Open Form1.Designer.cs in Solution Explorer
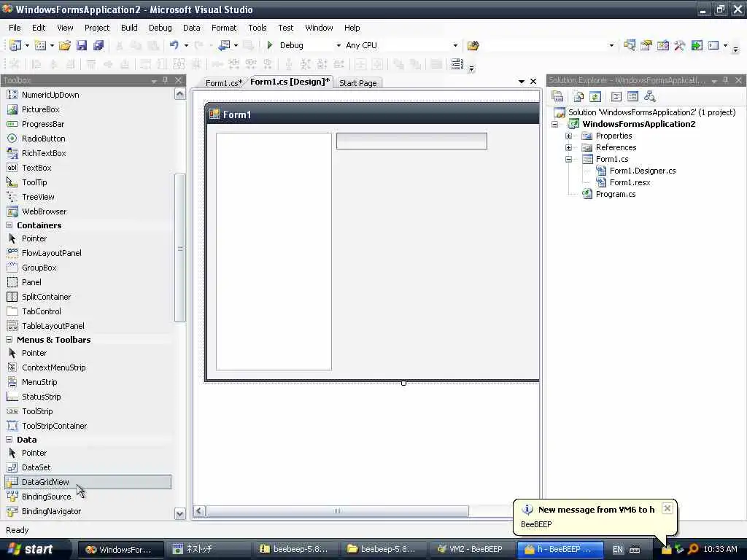Image resolution: width=747 pixels, height=560 pixels. pos(642,171)
